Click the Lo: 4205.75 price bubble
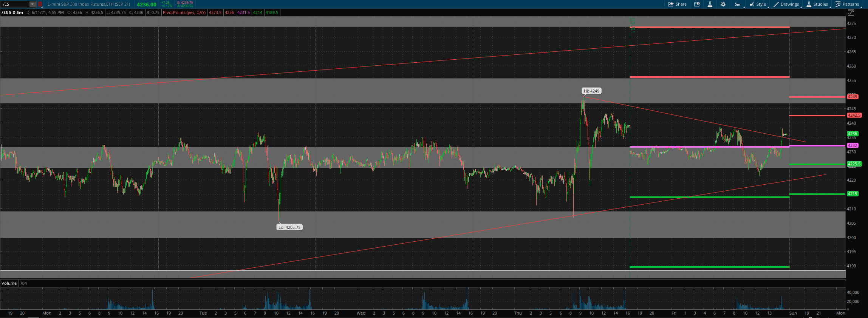868x318 pixels. [289, 227]
